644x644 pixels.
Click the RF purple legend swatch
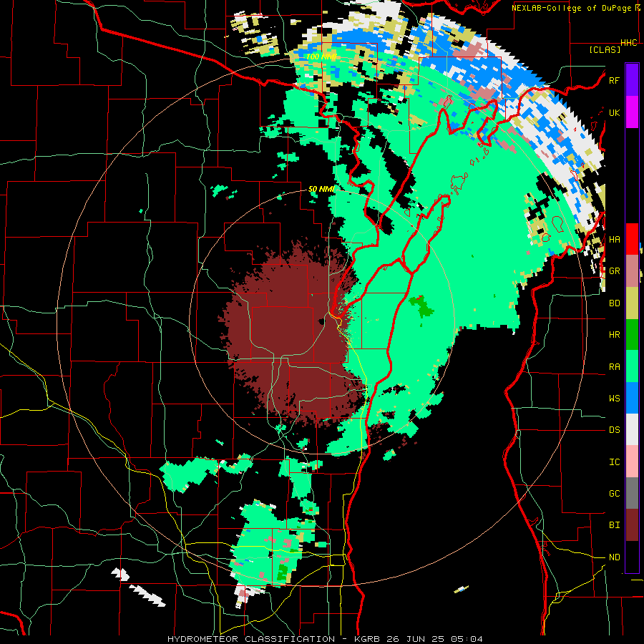pyautogui.click(x=632, y=80)
